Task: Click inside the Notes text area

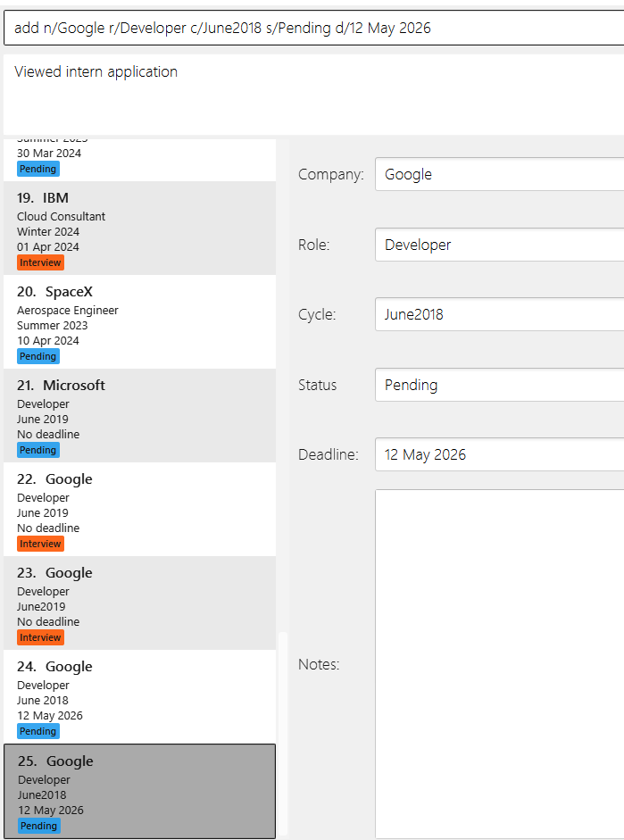Action: click(499, 664)
